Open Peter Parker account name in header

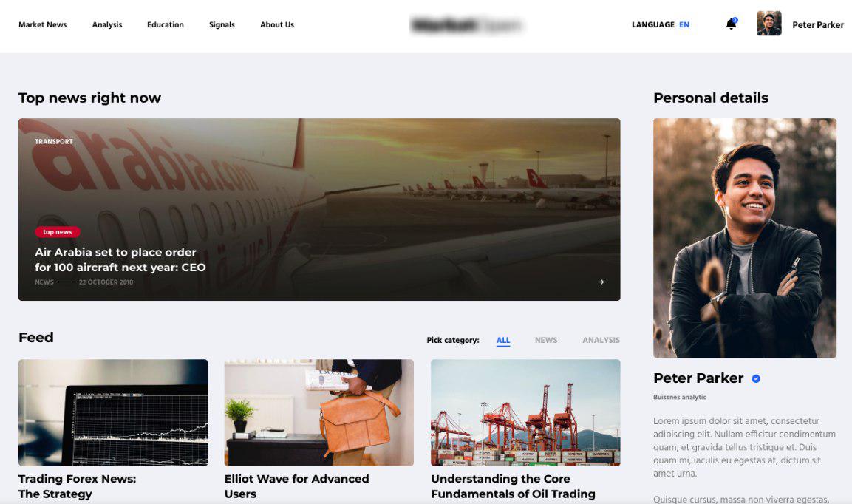[818, 24]
